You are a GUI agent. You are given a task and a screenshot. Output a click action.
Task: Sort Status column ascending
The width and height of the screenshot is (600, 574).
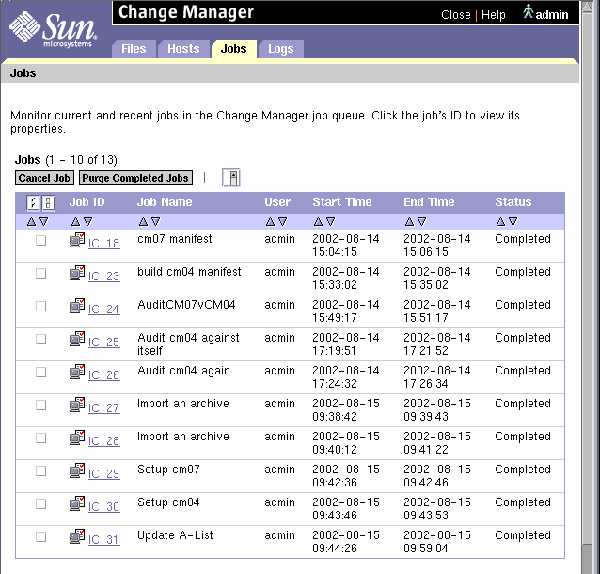point(500,221)
